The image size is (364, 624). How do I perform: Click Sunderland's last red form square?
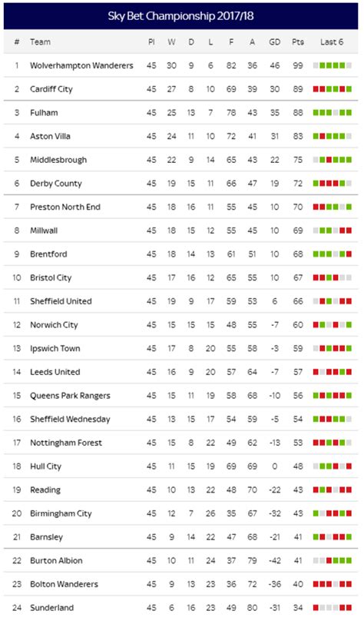point(349,608)
